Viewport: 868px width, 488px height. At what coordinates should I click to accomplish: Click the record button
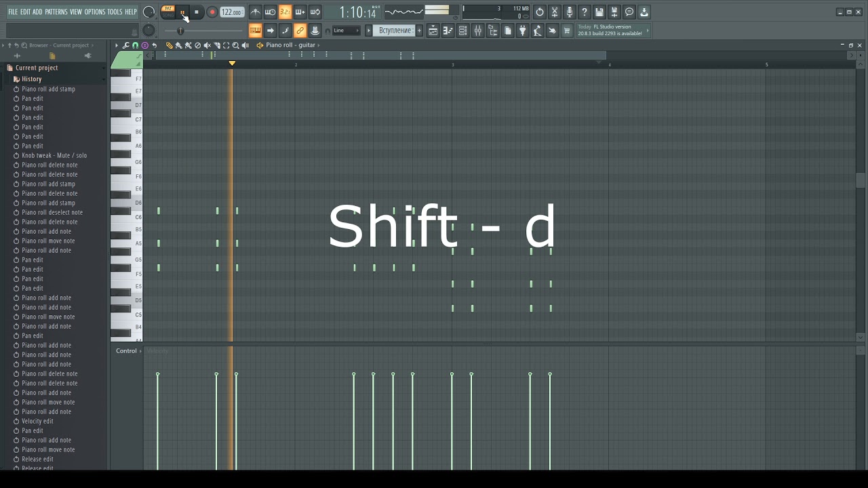pyautogui.click(x=212, y=12)
